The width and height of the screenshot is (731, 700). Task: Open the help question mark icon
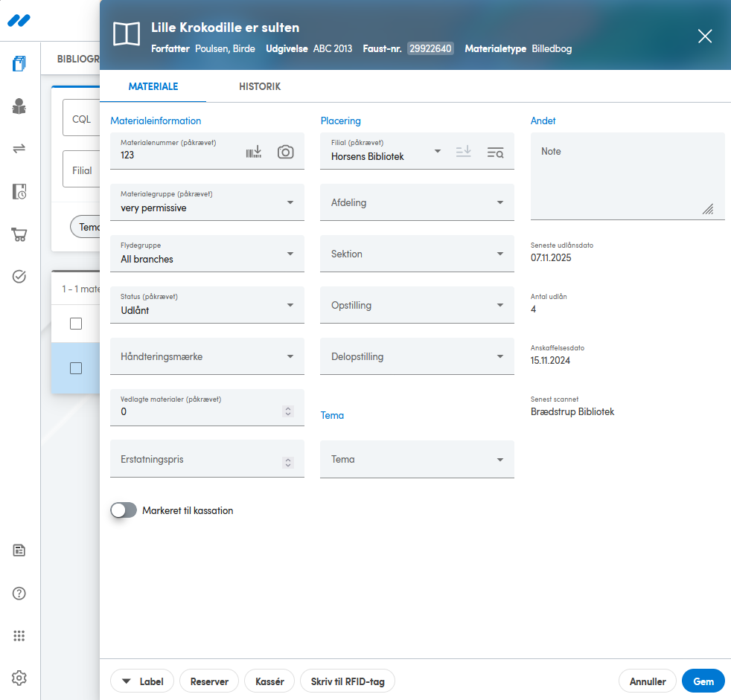(x=19, y=594)
